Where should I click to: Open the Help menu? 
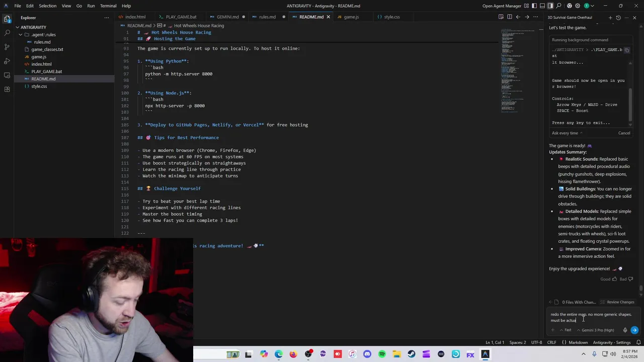point(126,6)
